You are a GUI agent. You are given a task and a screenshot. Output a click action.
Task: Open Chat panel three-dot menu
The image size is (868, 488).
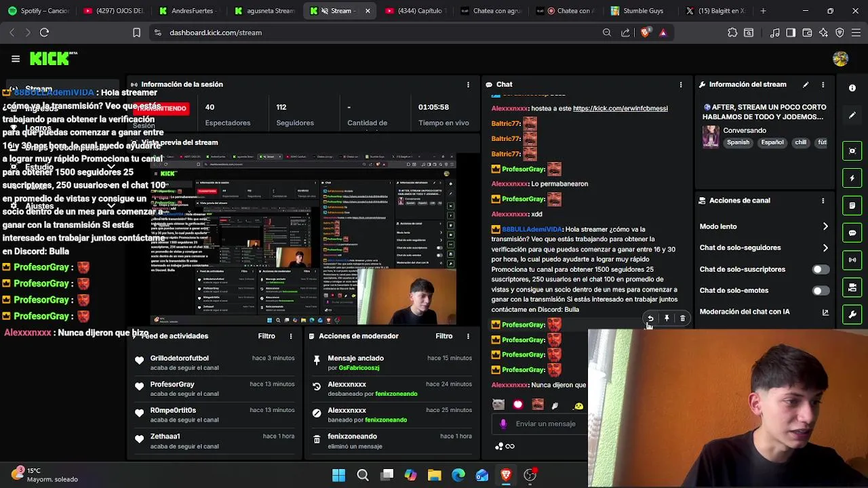681,85
